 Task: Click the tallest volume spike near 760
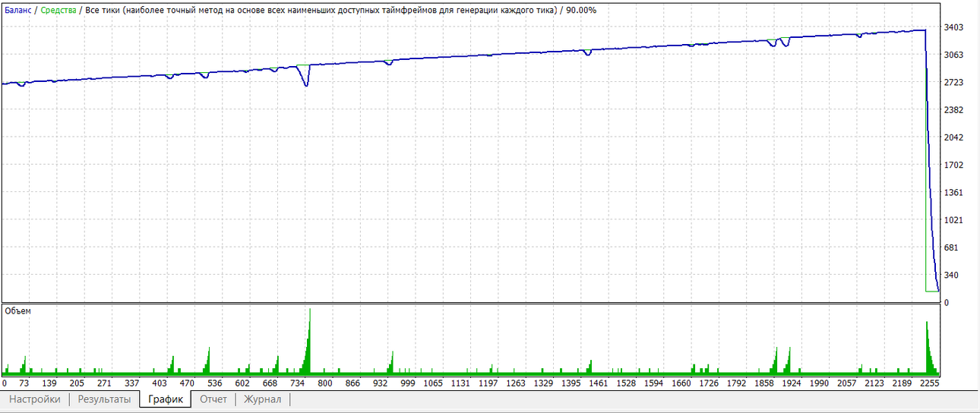pyautogui.click(x=310, y=342)
